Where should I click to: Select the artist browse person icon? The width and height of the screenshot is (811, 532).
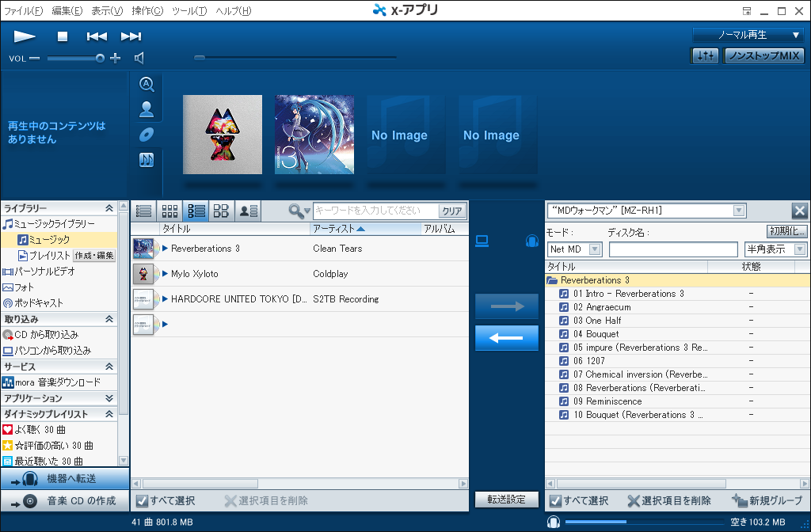coord(147,109)
